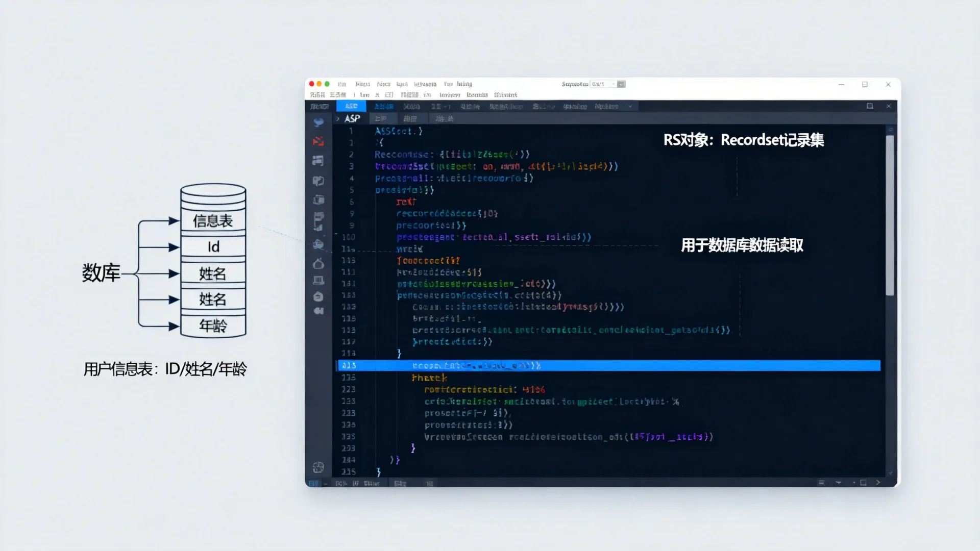Click the 年龄 cell in the database diagram

tap(213, 325)
